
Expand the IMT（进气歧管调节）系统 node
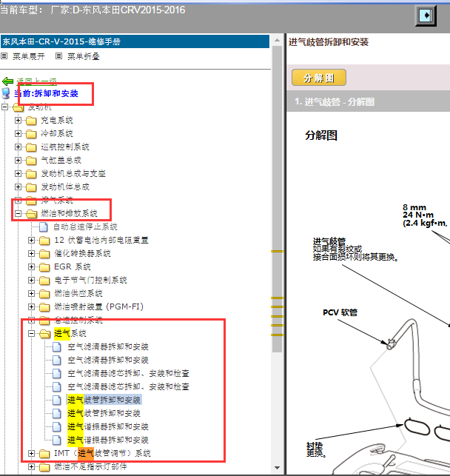pos(31,454)
